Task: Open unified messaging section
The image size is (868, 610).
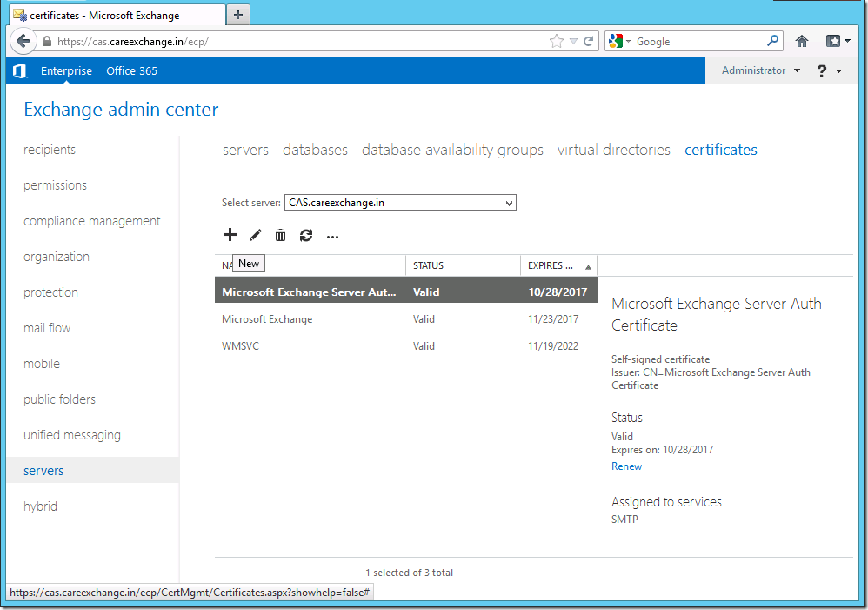Action: [72, 435]
